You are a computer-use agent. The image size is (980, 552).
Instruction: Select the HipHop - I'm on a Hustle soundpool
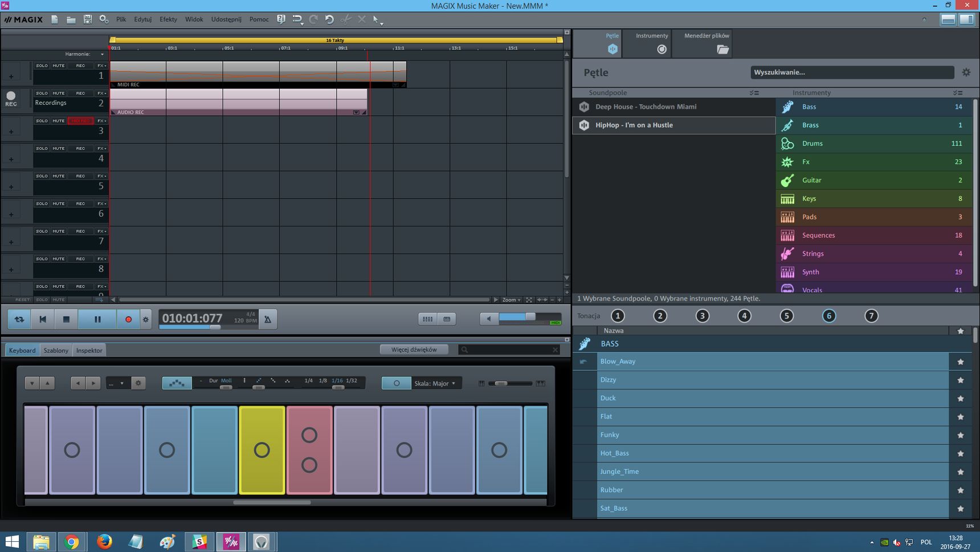point(674,125)
